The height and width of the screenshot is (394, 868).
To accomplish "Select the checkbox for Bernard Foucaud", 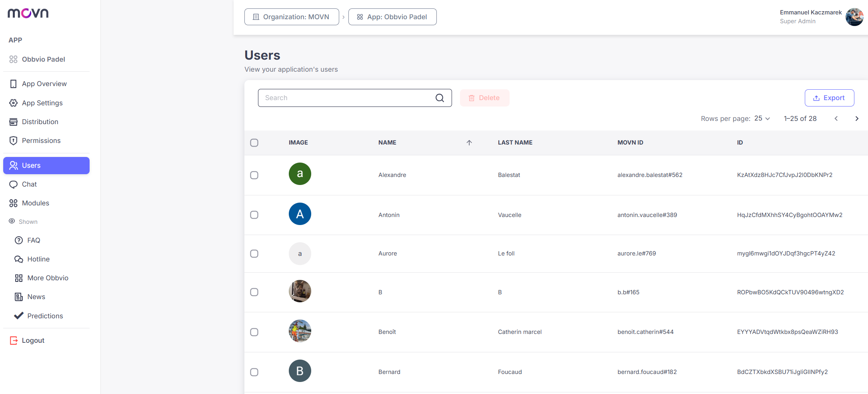I will click(x=254, y=372).
